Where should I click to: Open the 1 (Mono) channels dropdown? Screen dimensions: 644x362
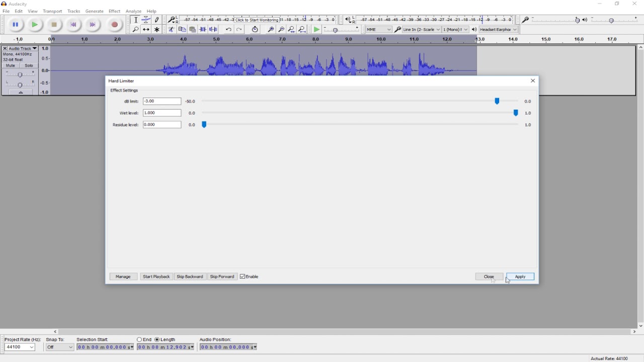coord(455,30)
